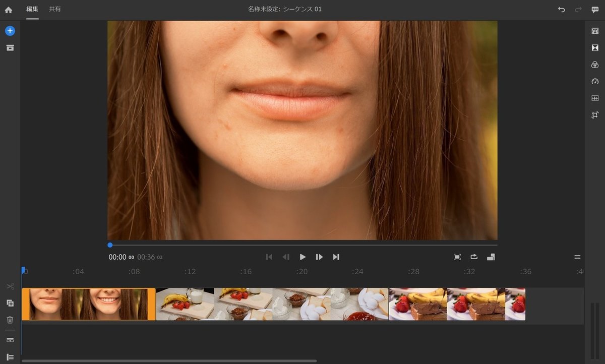Screen dimensions: 605x364
Task: Split the clip with the scissors tool
Action: pos(10,286)
